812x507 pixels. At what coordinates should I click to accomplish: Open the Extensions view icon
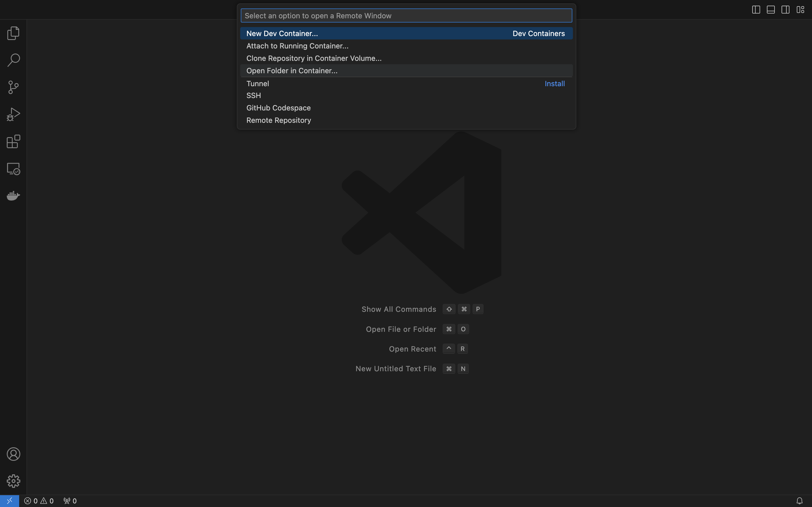[14, 141]
